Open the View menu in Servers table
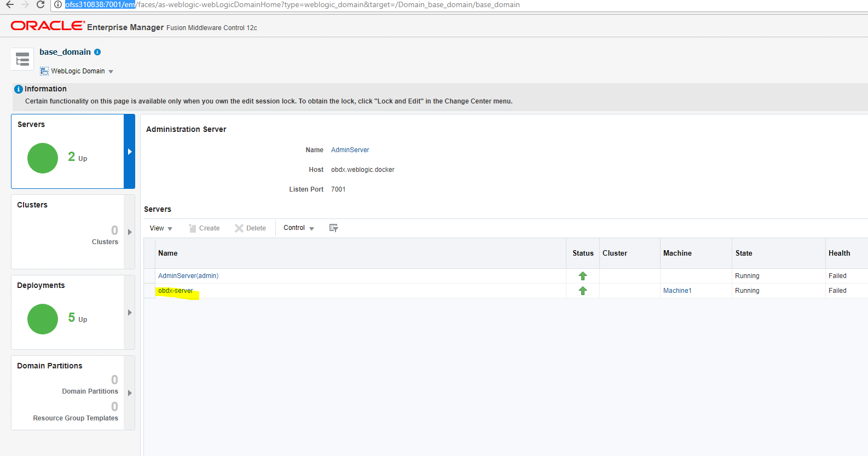 pyautogui.click(x=161, y=228)
